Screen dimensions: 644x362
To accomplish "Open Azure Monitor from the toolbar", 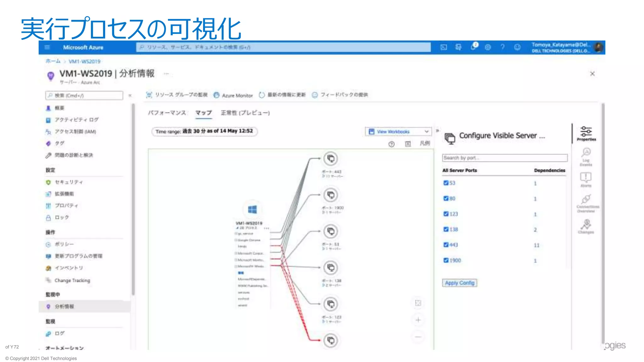I will pyautogui.click(x=233, y=95).
